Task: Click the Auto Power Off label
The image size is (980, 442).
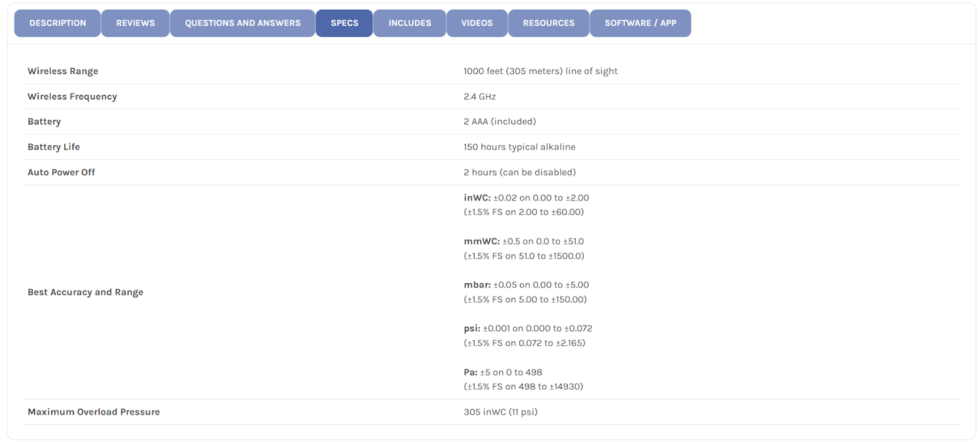Action: click(x=61, y=172)
